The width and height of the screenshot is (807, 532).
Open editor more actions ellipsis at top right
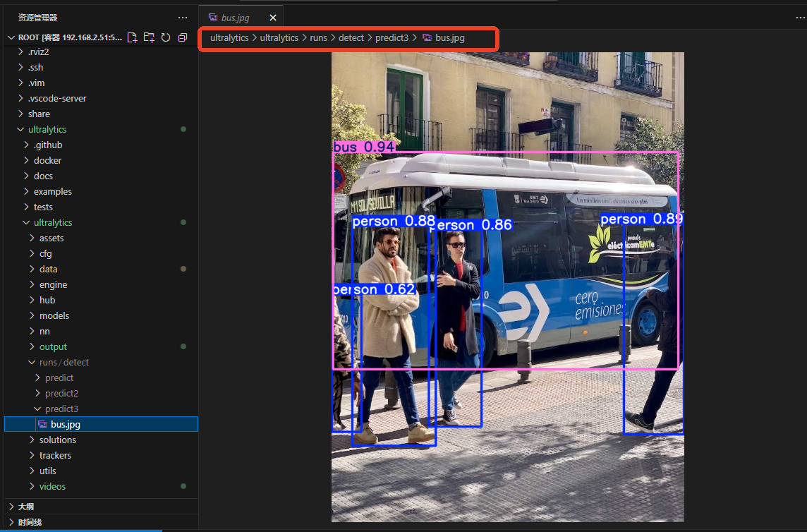[x=801, y=18]
